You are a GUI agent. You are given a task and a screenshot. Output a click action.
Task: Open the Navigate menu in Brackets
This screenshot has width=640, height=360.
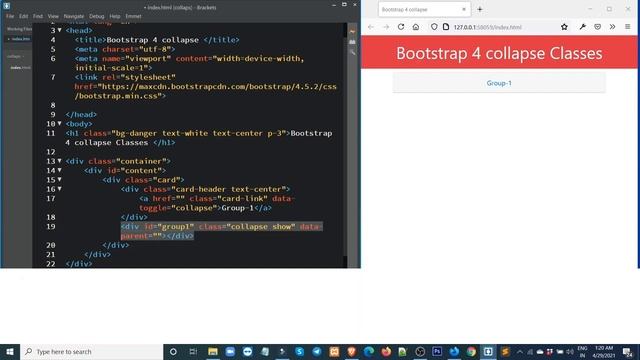(x=74, y=16)
